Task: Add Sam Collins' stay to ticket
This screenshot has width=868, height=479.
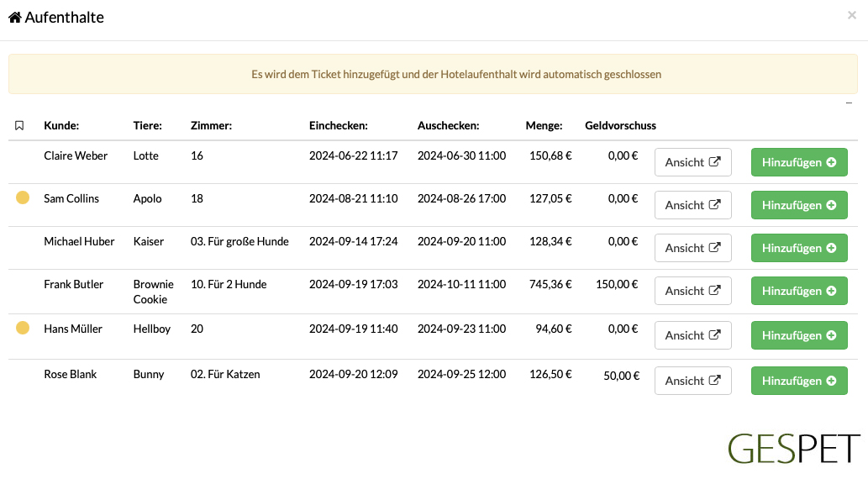Action: pos(799,205)
